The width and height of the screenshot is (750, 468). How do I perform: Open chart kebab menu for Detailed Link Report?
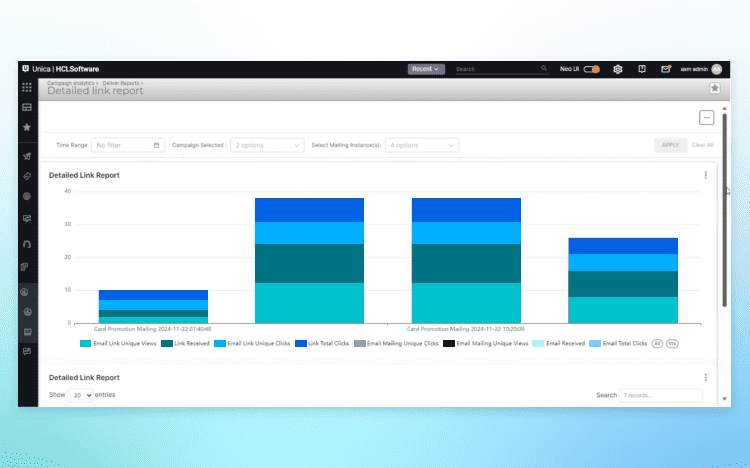pyautogui.click(x=705, y=175)
